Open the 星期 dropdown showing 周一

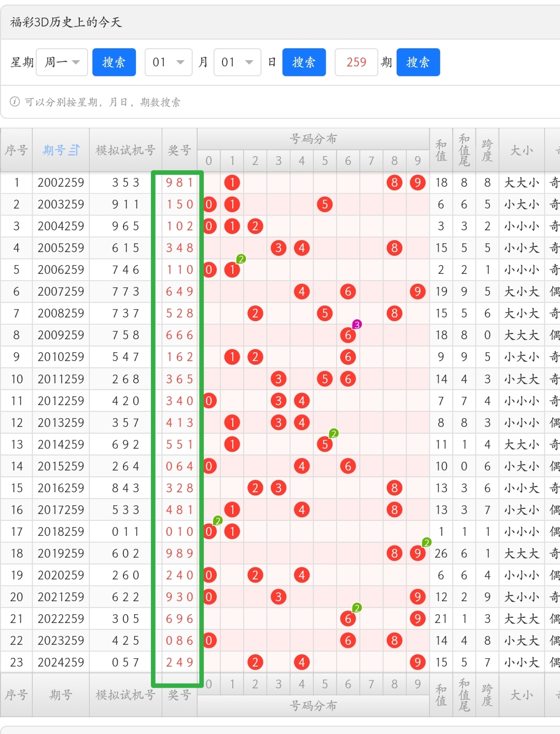coord(62,62)
